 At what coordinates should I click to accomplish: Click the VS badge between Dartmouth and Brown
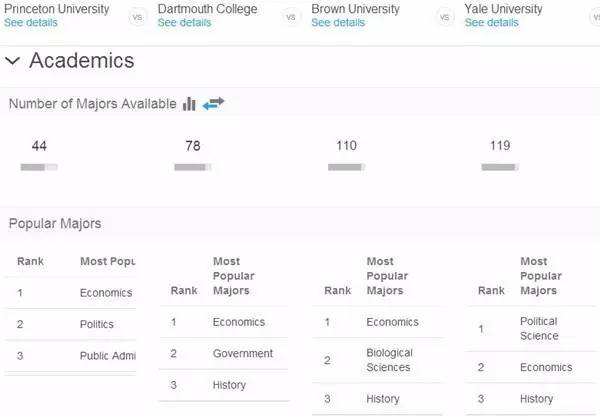pyautogui.click(x=291, y=17)
